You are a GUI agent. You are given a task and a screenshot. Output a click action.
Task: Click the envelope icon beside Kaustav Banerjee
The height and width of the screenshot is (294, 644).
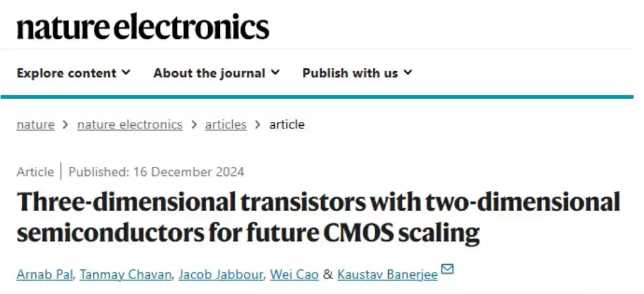(x=448, y=269)
